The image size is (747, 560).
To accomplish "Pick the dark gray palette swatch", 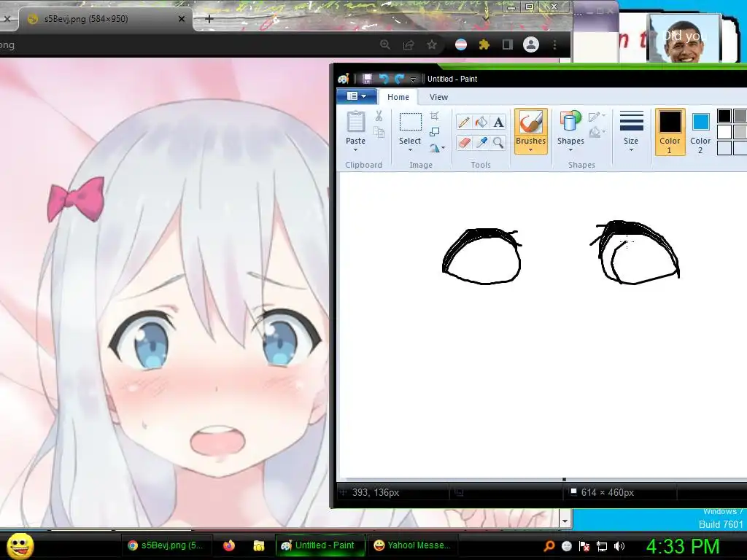I will pos(740,116).
